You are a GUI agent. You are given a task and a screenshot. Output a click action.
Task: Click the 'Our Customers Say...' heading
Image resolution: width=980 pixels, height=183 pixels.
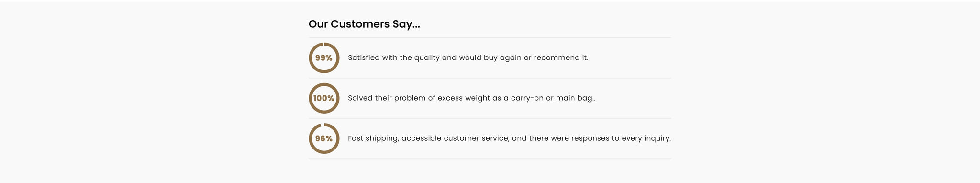pyautogui.click(x=364, y=24)
